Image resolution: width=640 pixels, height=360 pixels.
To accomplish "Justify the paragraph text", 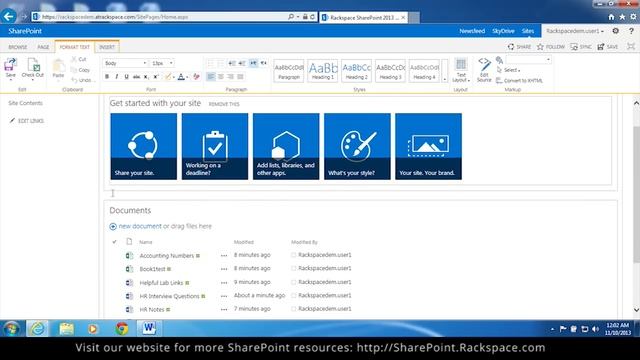I will point(240,77).
